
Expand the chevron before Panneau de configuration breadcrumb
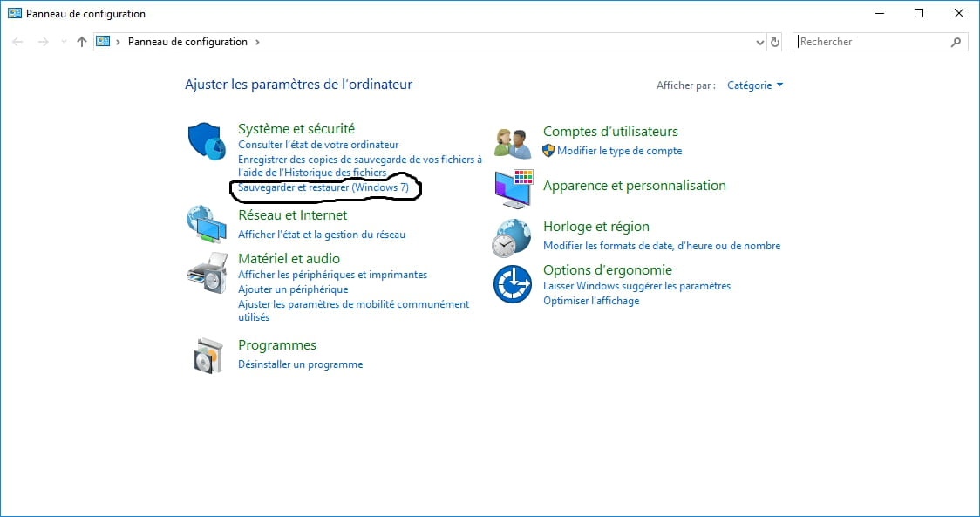coord(118,42)
